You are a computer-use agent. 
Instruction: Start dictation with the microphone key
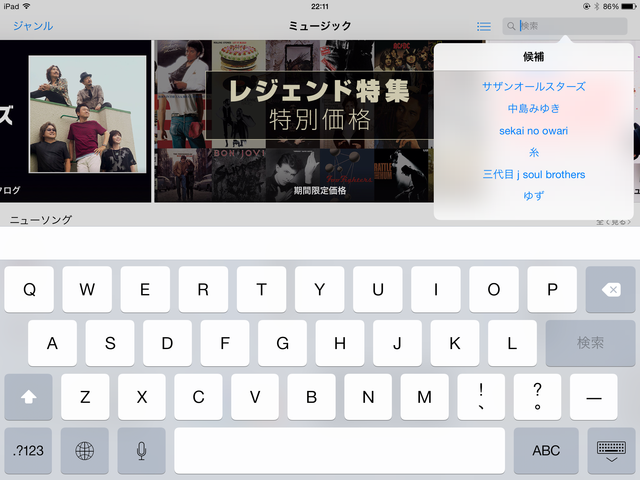tap(141, 451)
